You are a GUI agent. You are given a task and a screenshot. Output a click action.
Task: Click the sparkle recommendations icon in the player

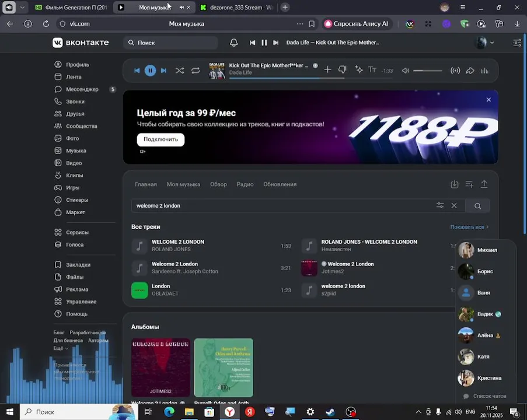coord(358,69)
